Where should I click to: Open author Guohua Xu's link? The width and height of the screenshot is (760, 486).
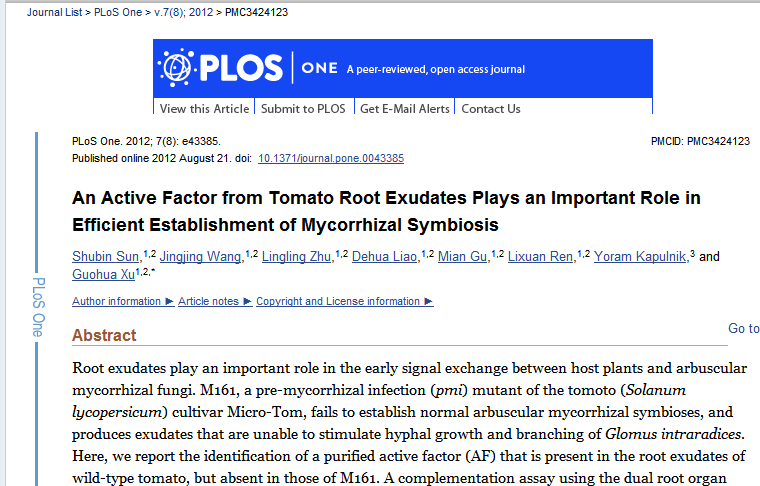pos(103,274)
